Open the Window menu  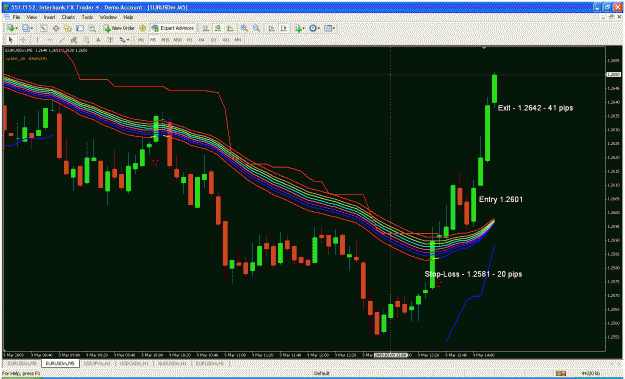(108, 18)
